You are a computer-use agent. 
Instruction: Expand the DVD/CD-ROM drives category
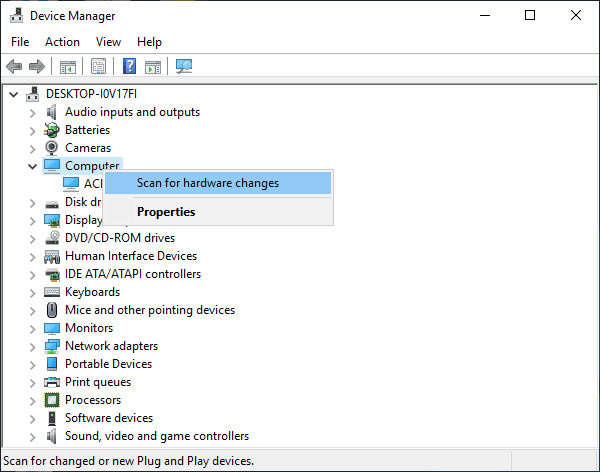pyautogui.click(x=33, y=239)
